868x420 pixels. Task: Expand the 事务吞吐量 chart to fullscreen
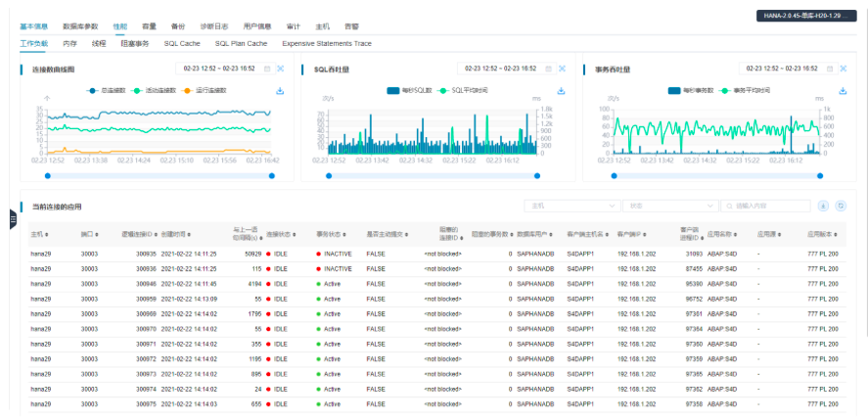coord(844,69)
